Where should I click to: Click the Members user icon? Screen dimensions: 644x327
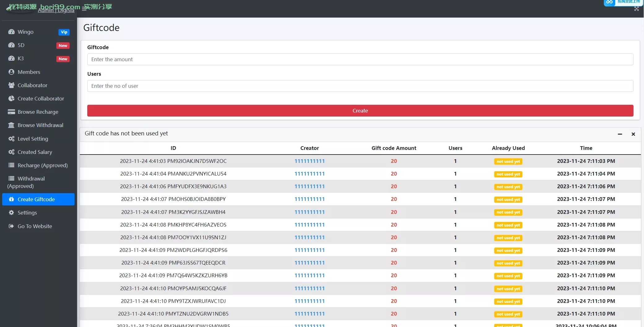click(11, 72)
